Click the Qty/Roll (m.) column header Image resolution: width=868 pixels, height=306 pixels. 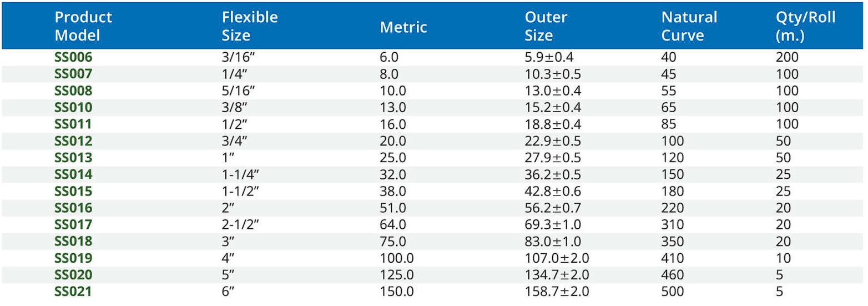[x=805, y=26]
